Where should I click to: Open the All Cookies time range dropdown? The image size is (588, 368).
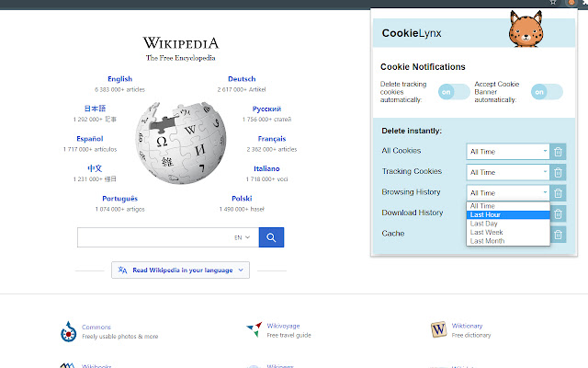(508, 151)
